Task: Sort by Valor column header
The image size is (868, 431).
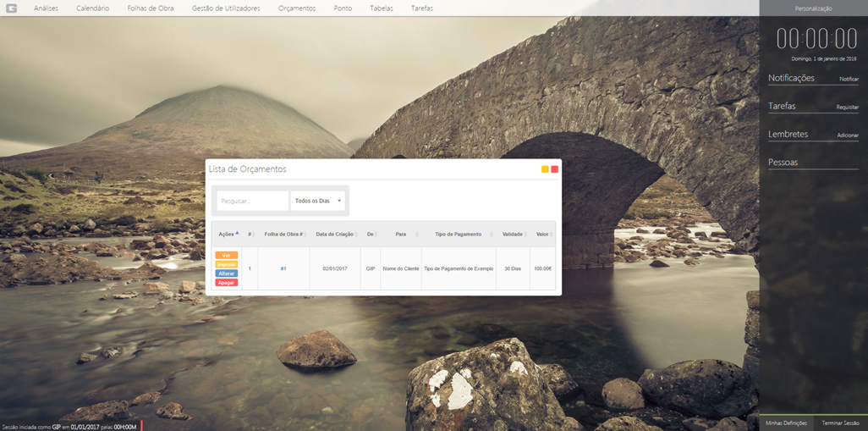Action: [542, 235]
